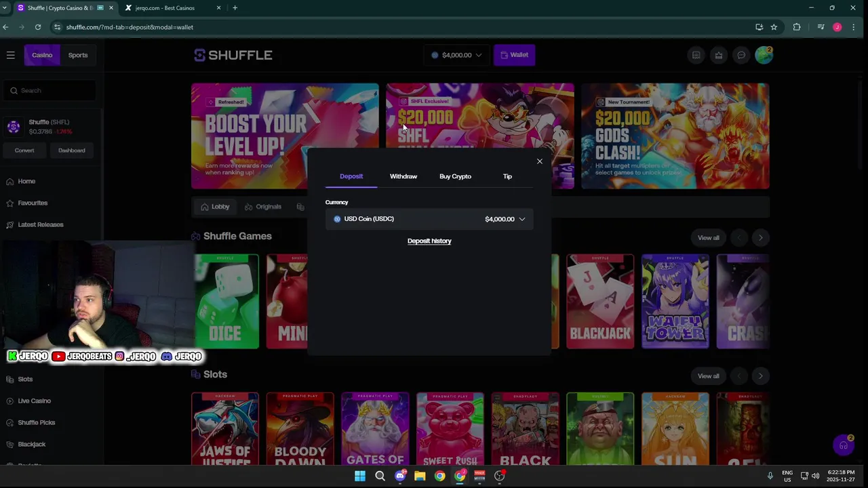This screenshot has width=868, height=488.
Task: Reload the page in the browser
Action: coord(38,27)
